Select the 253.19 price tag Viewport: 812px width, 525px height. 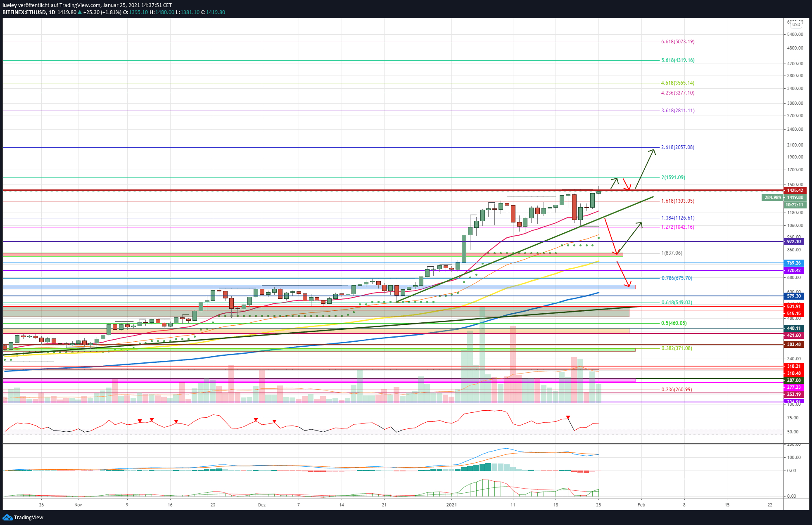[794, 395]
